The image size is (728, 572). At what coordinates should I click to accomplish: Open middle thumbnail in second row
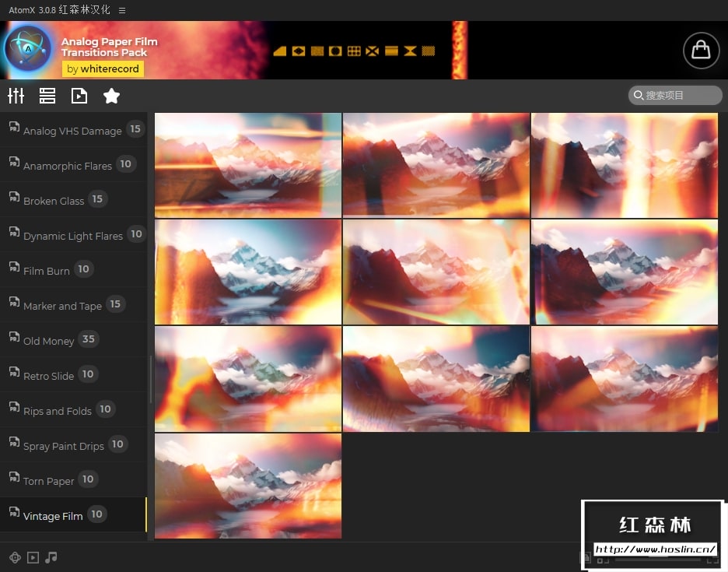coord(436,272)
